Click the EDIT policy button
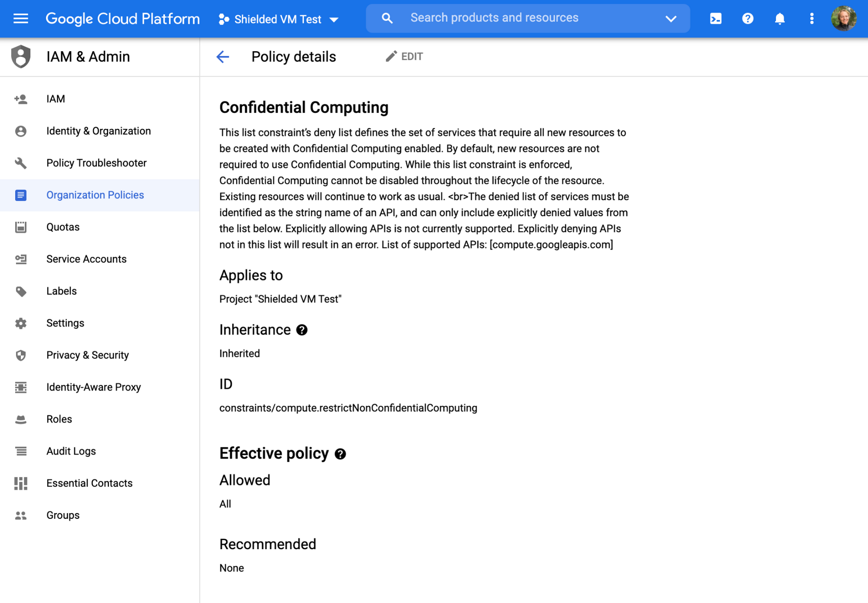This screenshot has height=603, width=868. click(x=404, y=56)
